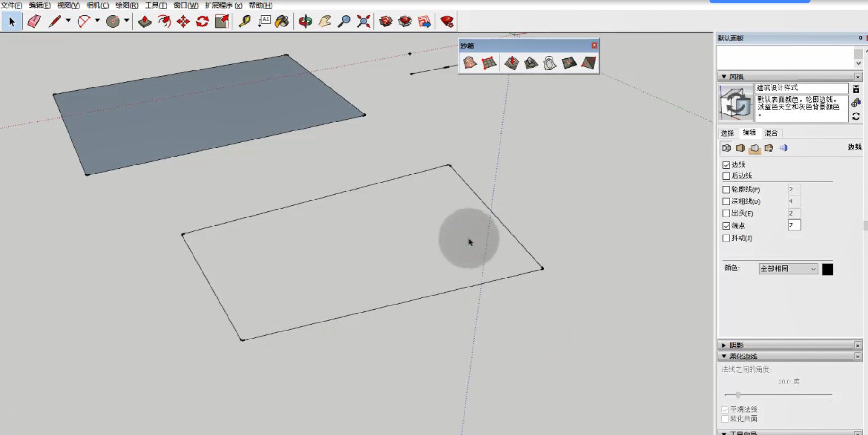
Task: Toggle the 轮廓线 profiles checkbox
Action: 726,190
